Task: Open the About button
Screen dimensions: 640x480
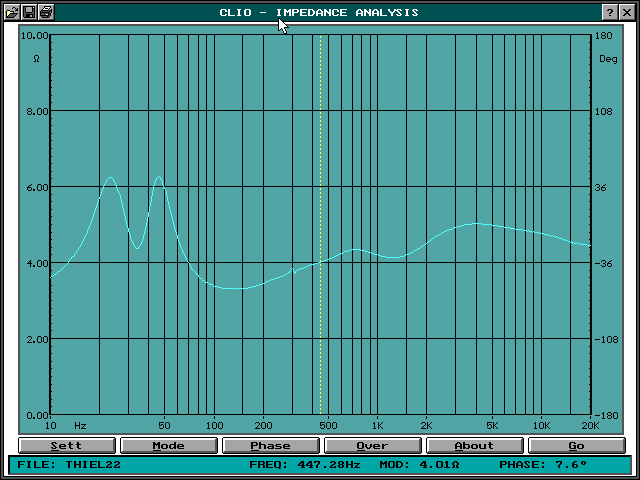Action: click(x=475, y=445)
